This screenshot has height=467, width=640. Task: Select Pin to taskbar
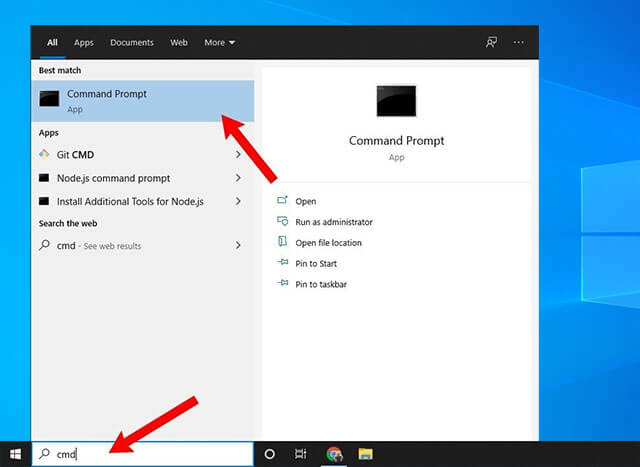tap(321, 285)
